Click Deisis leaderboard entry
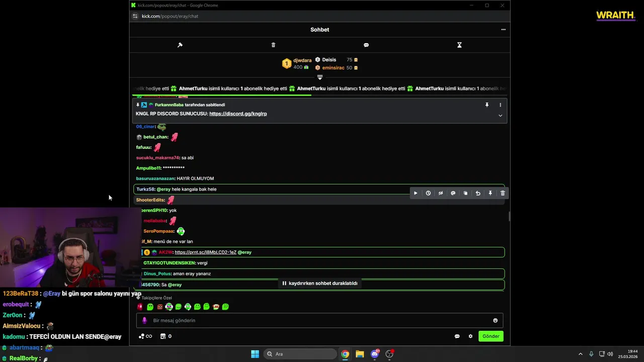This screenshot has height=362, width=644. click(x=336, y=60)
